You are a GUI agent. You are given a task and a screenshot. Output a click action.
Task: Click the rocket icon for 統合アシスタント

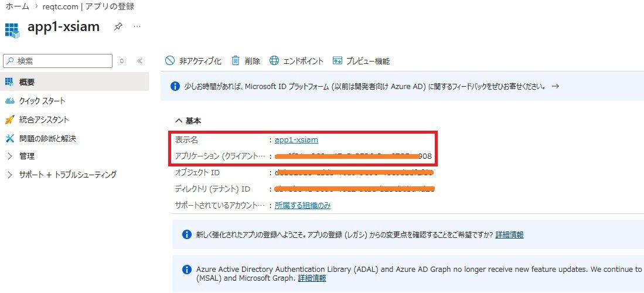[9, 120]
